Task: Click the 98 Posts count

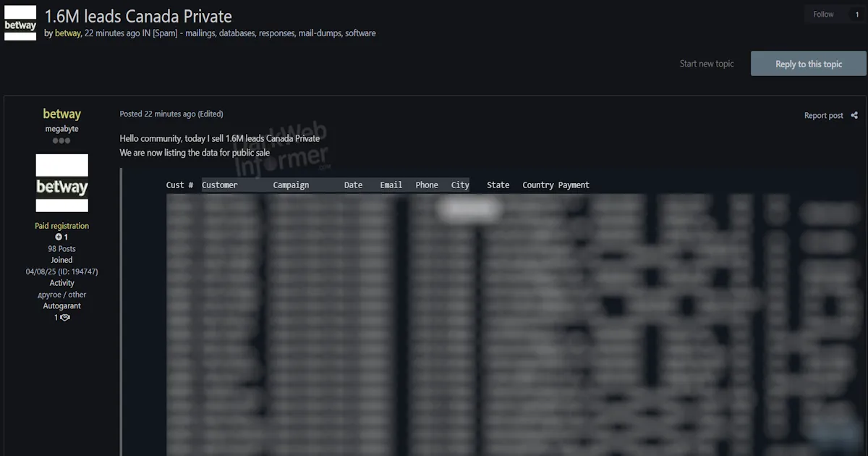Action: (62, 249)
